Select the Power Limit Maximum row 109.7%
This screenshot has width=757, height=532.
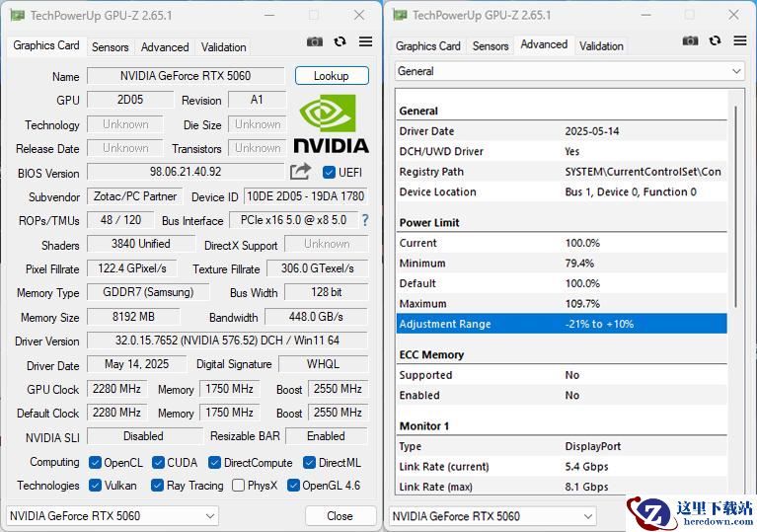[x=562, y=304]
